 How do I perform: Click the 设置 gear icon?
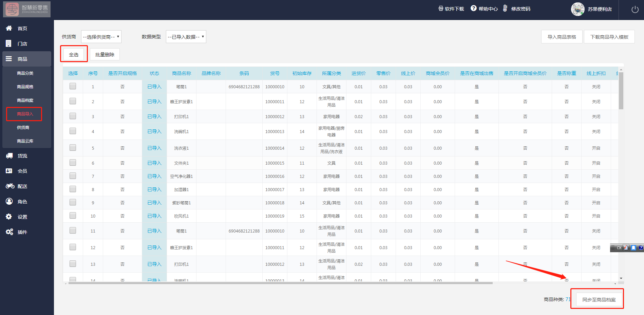(9, 217)
